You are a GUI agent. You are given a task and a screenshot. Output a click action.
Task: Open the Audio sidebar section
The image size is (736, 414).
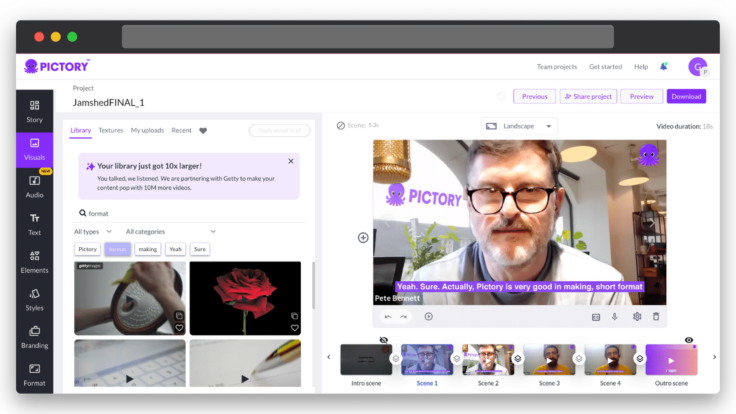pos(34,187)
